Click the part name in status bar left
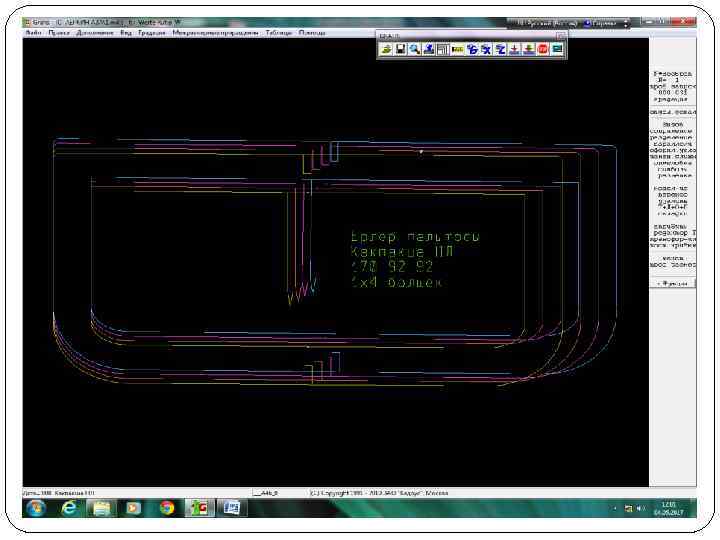Screen dimensions: 720x540 58,493
